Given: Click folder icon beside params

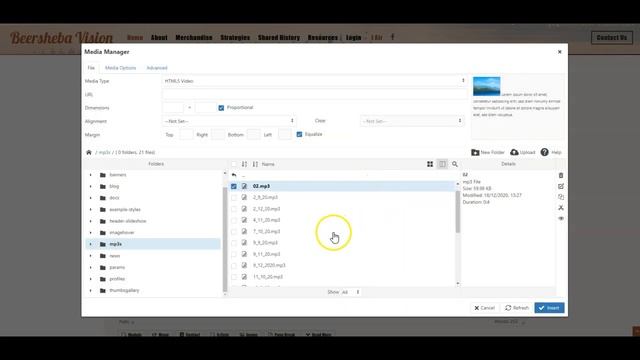Looking at the screenshot, I should click(103, 267).
